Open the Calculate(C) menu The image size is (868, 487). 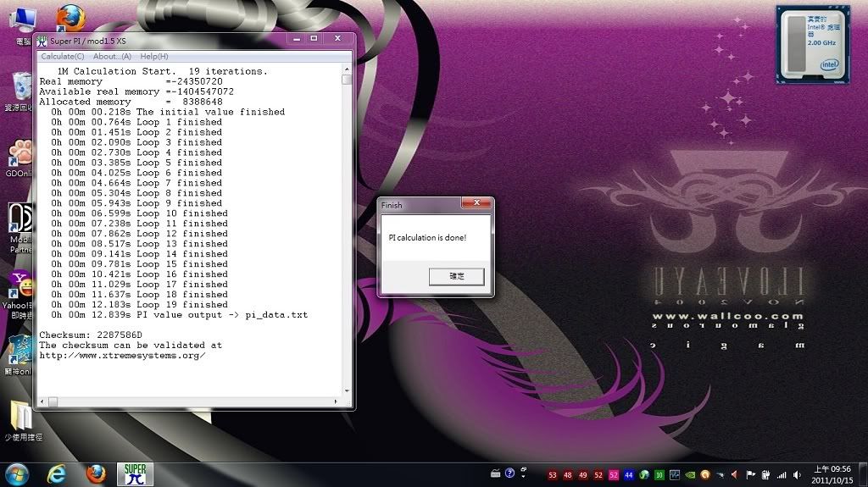(63, 56)
